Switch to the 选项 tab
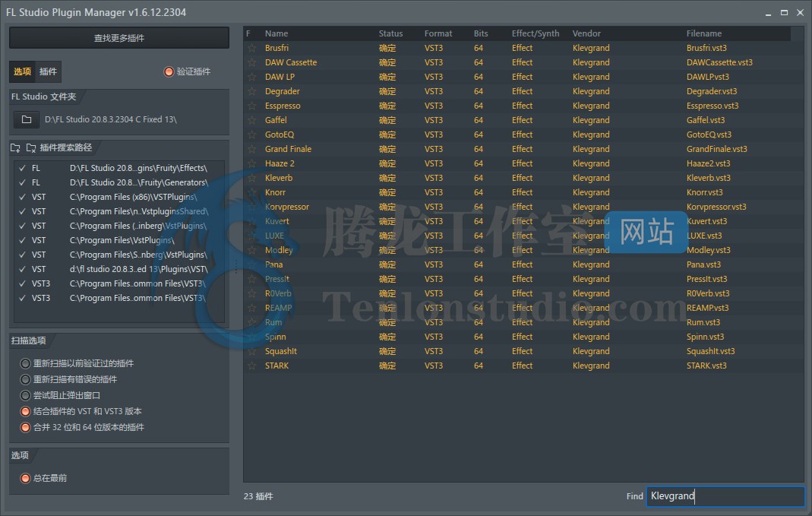Image resolution: width=812 pixels, height=516 pixels. tap(22, 71)
